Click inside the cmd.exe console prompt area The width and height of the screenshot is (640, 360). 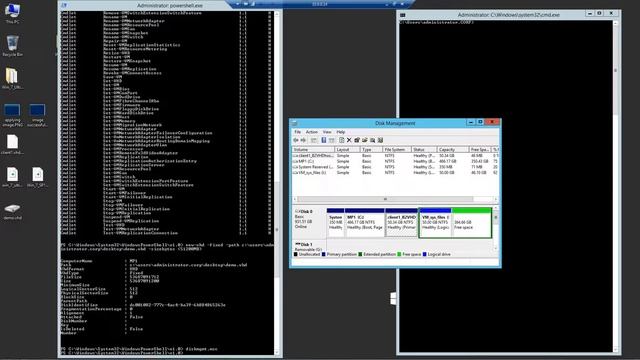506,186
